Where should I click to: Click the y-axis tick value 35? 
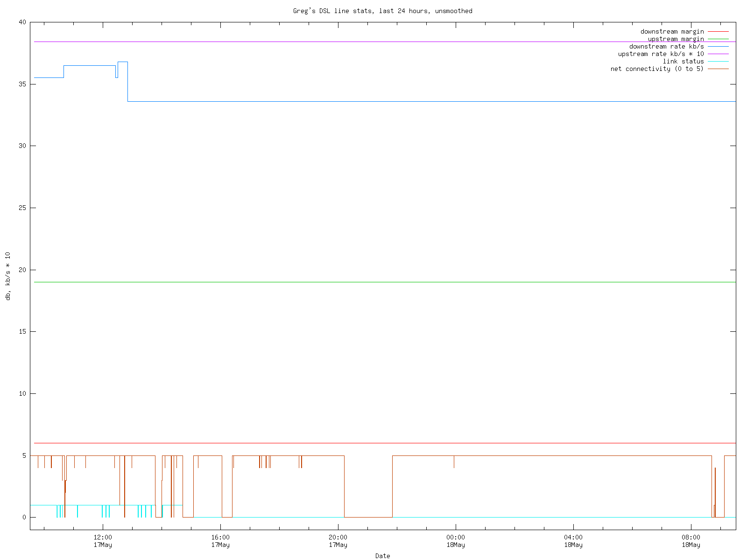pyautogui.click(x=22, y=84)
